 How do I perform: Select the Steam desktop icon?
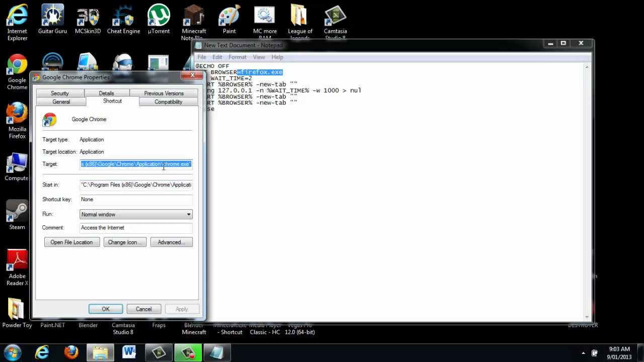[17, 216]
